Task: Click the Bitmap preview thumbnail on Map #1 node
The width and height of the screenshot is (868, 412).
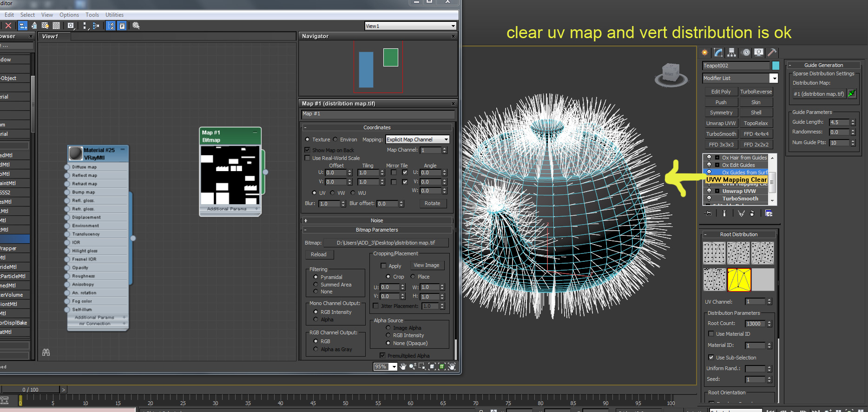Action: coord(230,175)
